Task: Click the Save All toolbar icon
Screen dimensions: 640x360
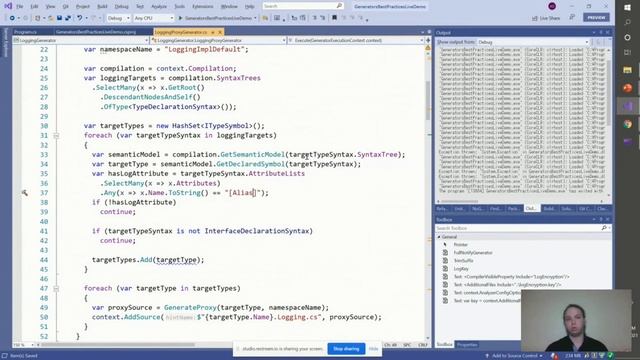Action: [68, 18]
